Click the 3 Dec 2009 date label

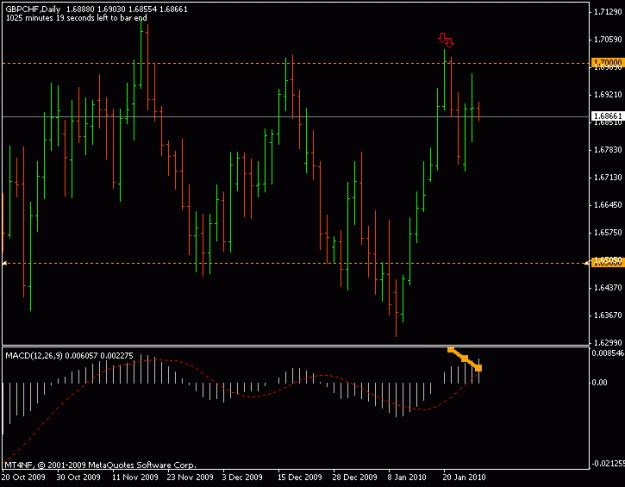click(x=242, y=477)
